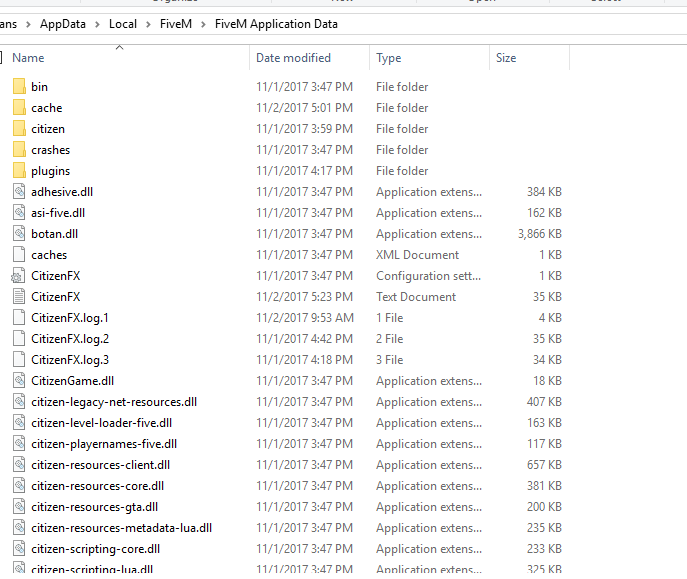Image resolution: width=687 pixels, height=579 pixels.
Task: Click the Text Document type cell
Action: tap(416, 297)
